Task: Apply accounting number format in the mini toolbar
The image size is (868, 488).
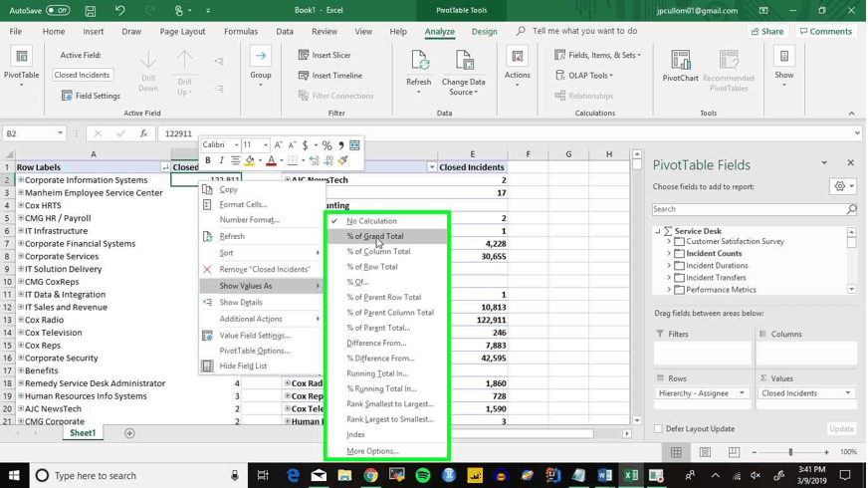Action: click(x=305, y=145)
